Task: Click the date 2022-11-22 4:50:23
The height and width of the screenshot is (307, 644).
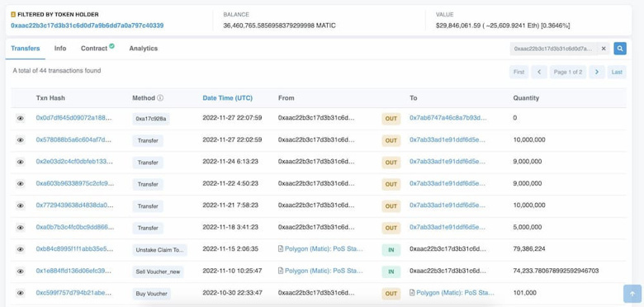Action: [230, 183]
